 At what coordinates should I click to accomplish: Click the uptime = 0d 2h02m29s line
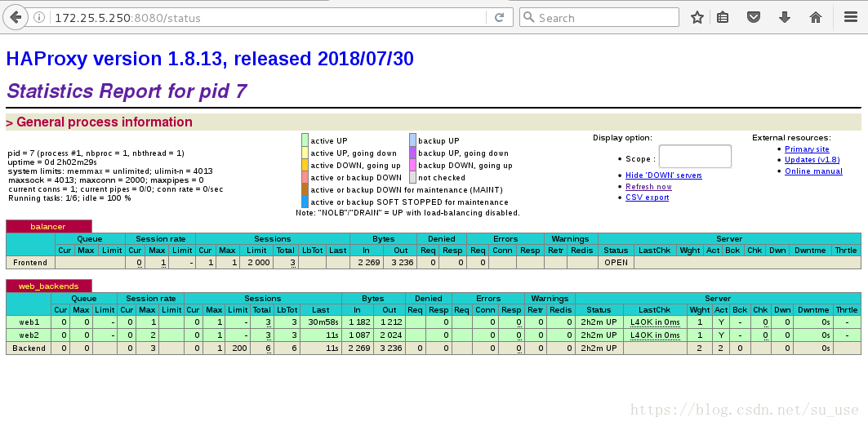tap(52, 162)
